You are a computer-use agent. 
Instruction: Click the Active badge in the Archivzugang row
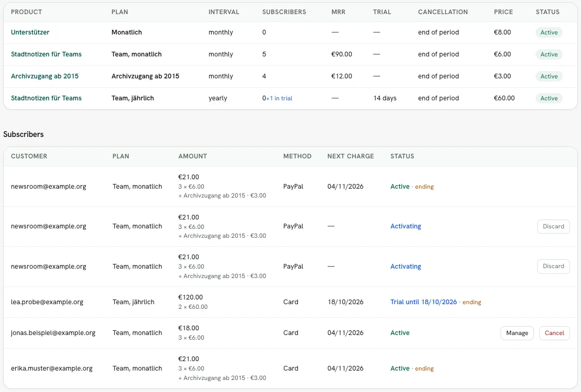tap(549, 76)
